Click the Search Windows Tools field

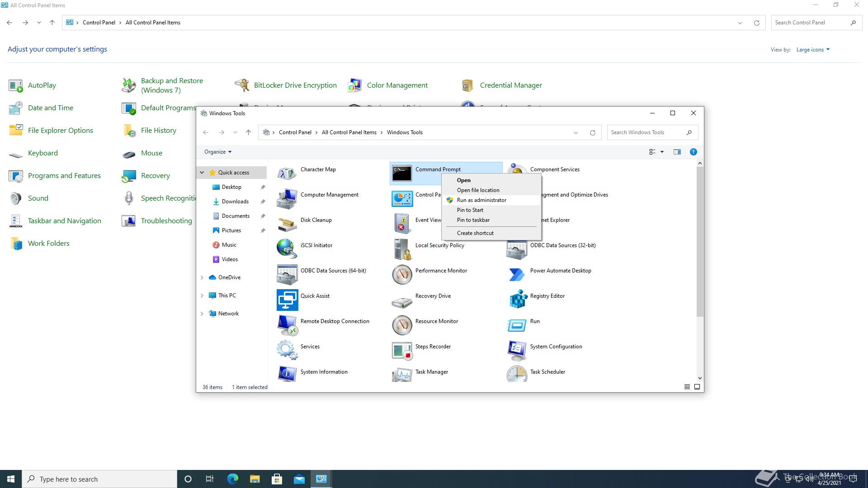coord(646,132)
